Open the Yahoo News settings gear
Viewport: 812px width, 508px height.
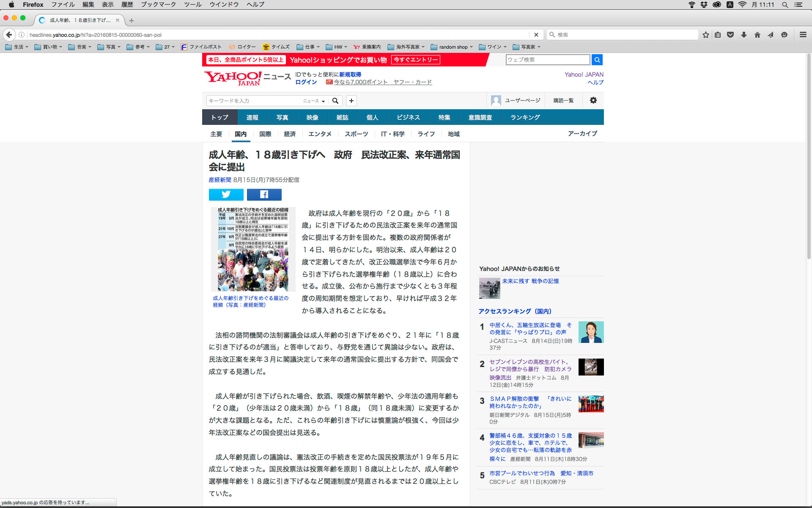point(593,100)
